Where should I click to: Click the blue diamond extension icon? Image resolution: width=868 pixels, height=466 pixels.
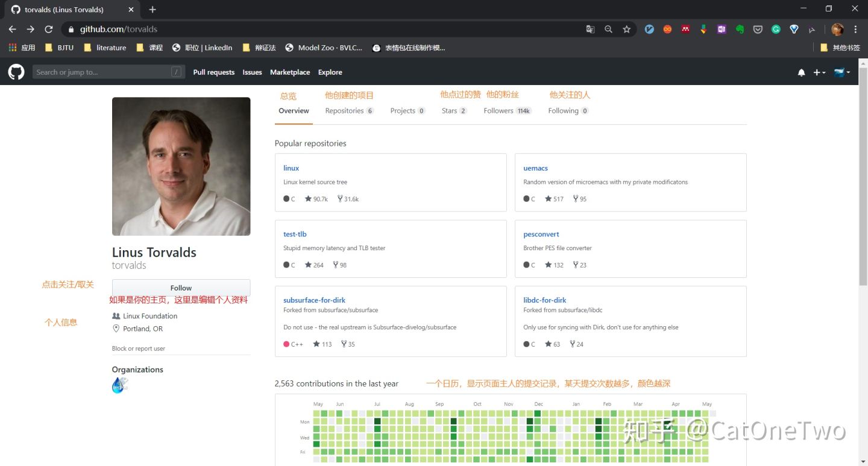coord(794,29)
